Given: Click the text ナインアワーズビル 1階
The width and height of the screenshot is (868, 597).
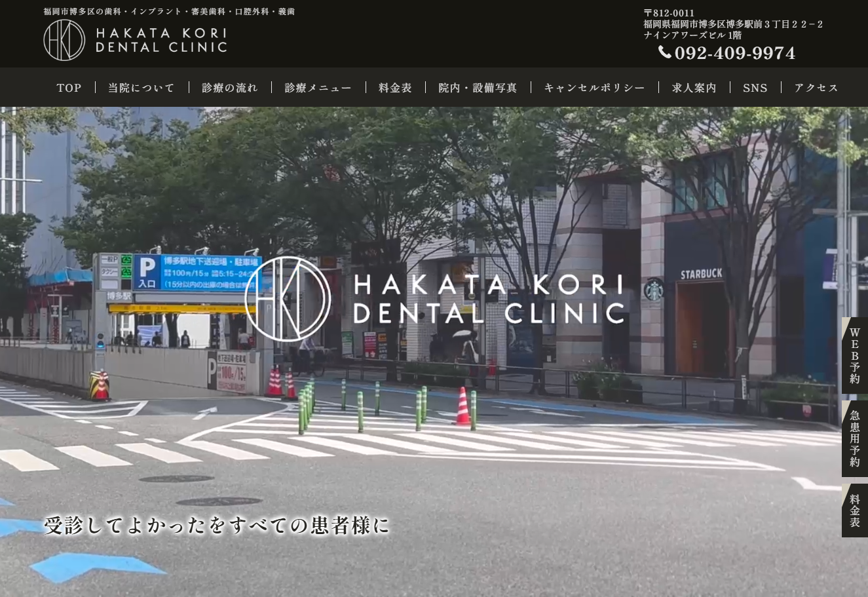Looking at the screenshot, I should (692, 35).
